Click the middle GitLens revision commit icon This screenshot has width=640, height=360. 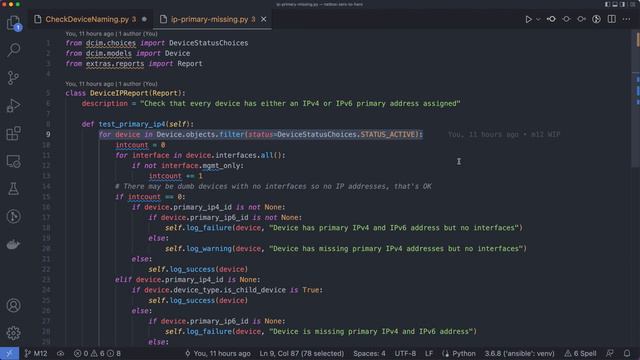coord(566,19)
